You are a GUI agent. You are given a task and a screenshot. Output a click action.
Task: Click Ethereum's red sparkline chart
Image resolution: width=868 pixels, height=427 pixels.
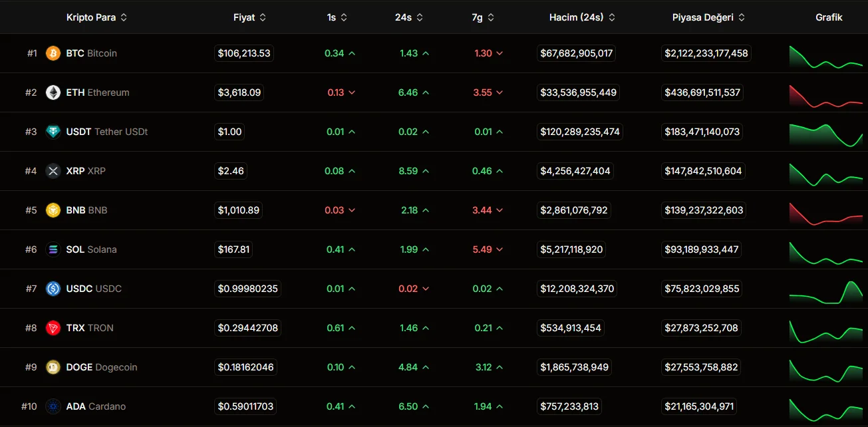click(x=825, y=96)
